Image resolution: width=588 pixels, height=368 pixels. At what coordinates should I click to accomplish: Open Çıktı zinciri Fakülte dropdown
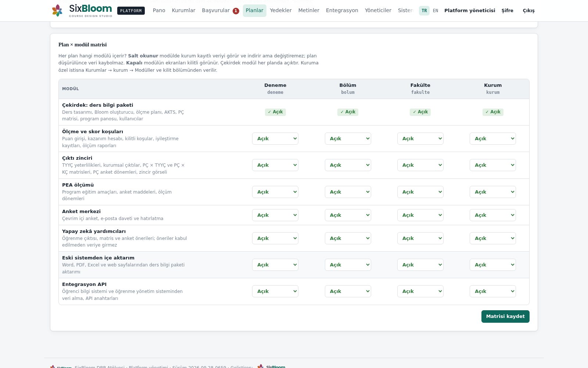(420, 165)
